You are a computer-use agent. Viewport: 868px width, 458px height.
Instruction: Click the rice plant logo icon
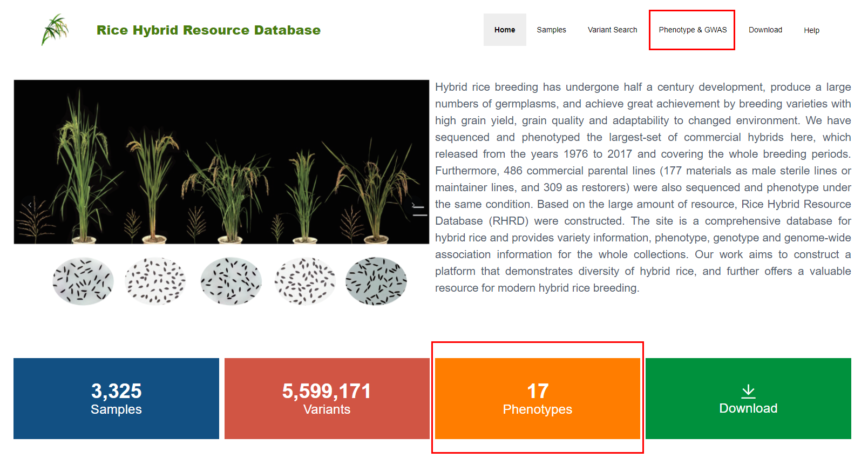(x=55, y=30)
